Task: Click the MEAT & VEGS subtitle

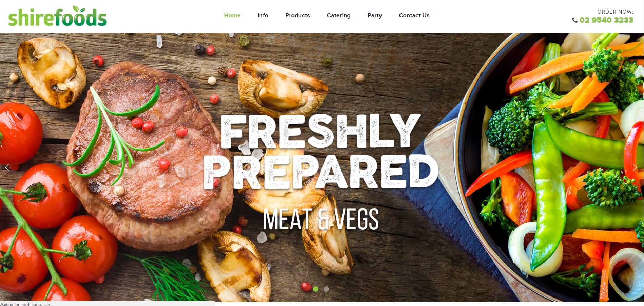Action: [x=321, y=219]
